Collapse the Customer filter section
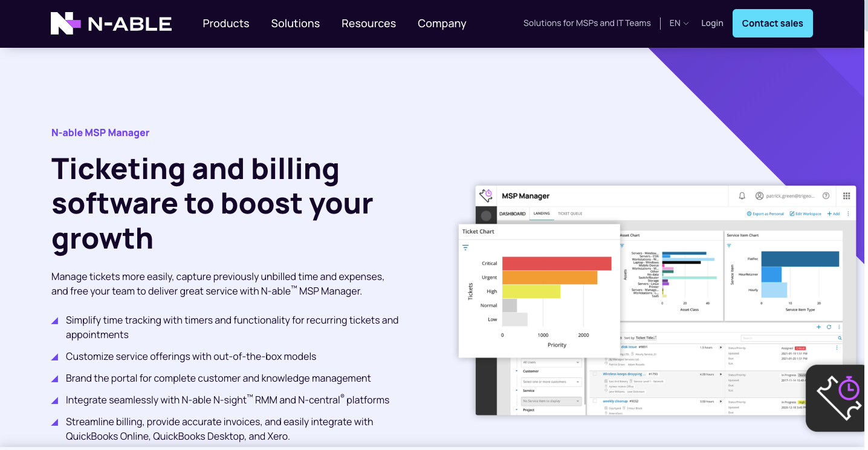The image size is (868, 450). (x=517, y=371)
